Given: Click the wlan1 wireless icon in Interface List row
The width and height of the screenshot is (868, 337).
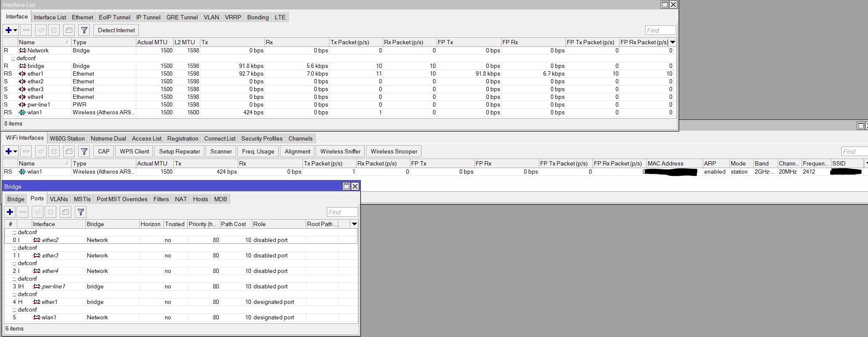Looking at the screenshot, I should coord(22,112).
